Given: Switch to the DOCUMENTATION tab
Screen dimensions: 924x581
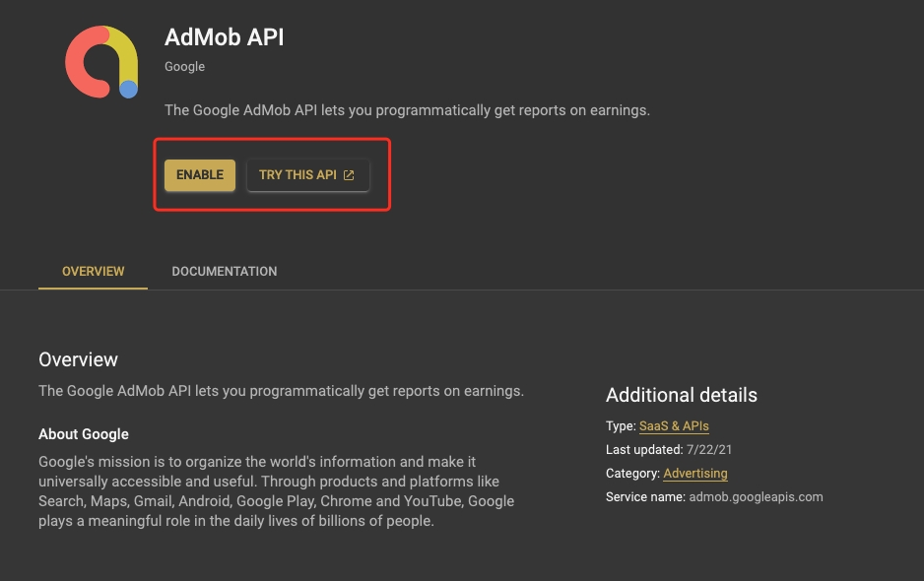Looking at the screenshot, I should coord(224,271).
